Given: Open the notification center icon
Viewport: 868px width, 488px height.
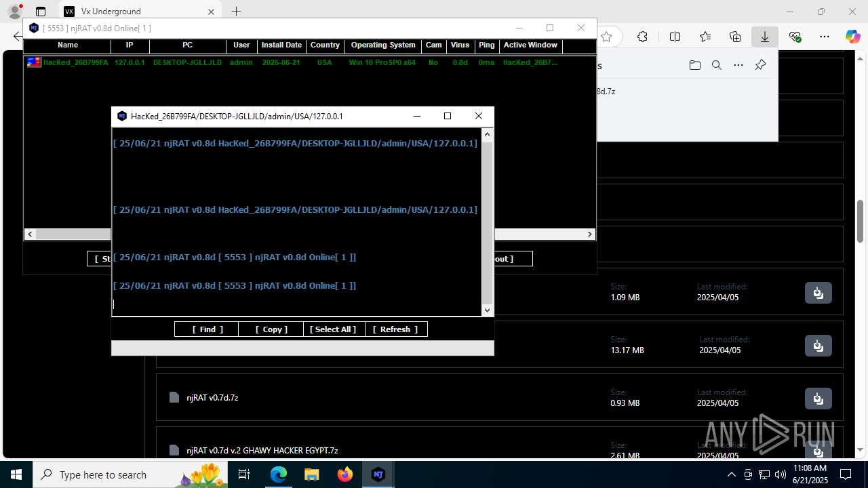Looking at the screenshot, I should coord(846,474).
